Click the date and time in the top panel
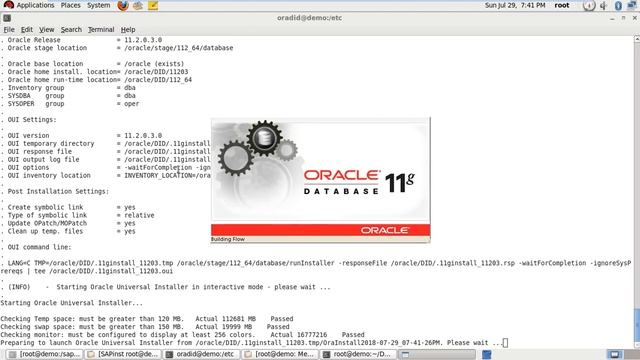This screenshot has height=360, width=640. coord(515,5)
